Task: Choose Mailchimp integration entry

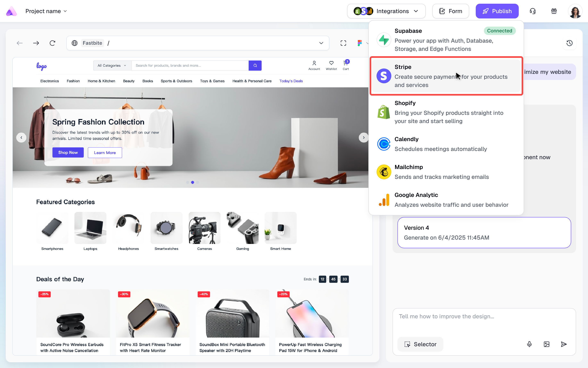Action: point(446,172)
